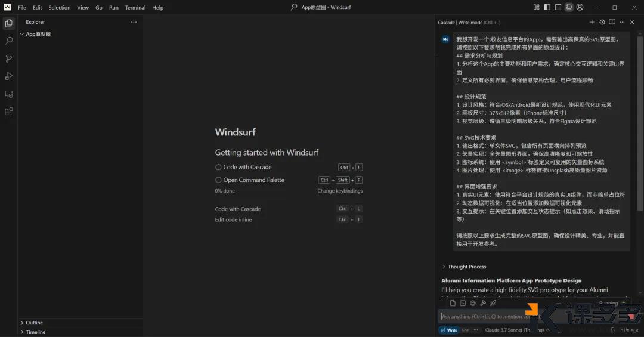Image resolution: width=644 pixels, height=337 pixels.
Task: Open Cascade panel more actions menu
Action: 622,22
